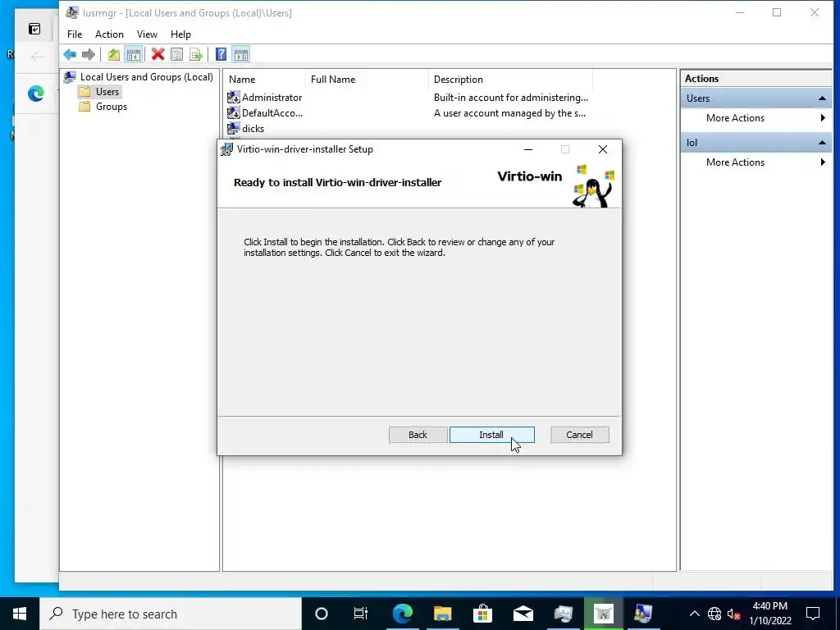This screenshot has width=840, height=630.
Task: Expand More Actions under lol
Action: (x=756, y=162)
